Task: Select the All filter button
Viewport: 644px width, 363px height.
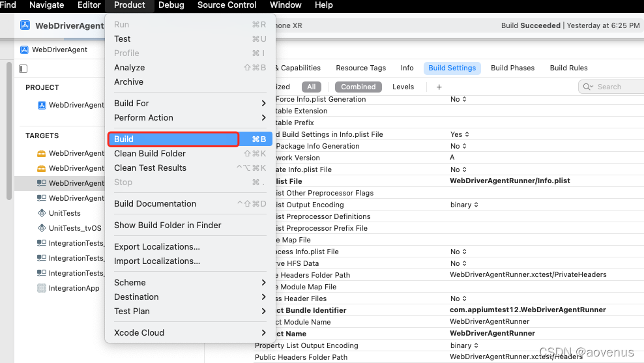Action: 312,87
